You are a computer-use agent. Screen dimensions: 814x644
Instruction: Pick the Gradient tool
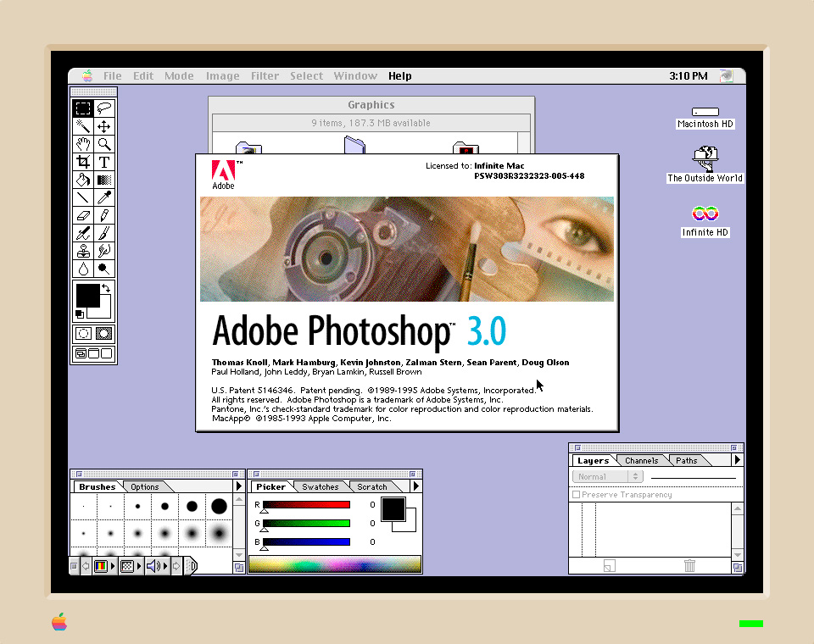(103, 180)
